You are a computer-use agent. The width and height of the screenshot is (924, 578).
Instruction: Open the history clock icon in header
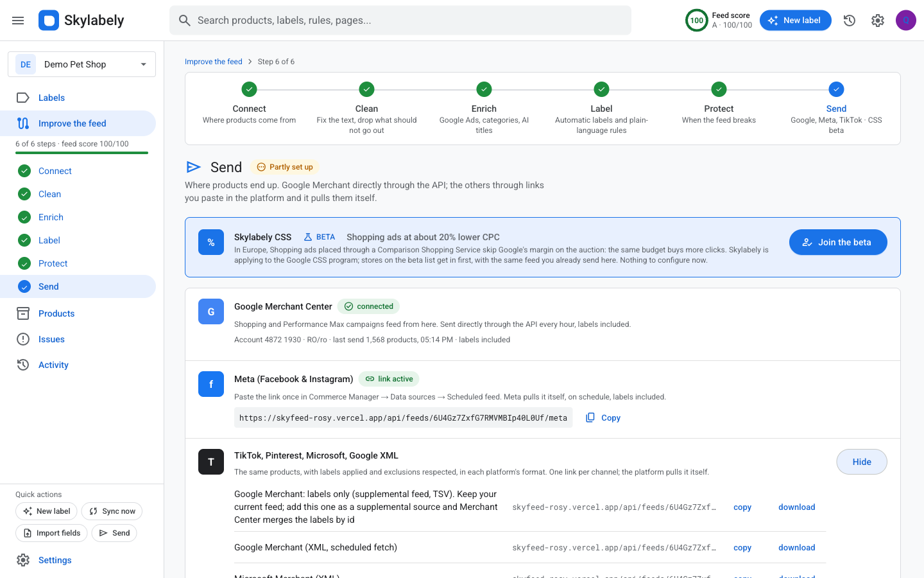click(x=850, y=21)
